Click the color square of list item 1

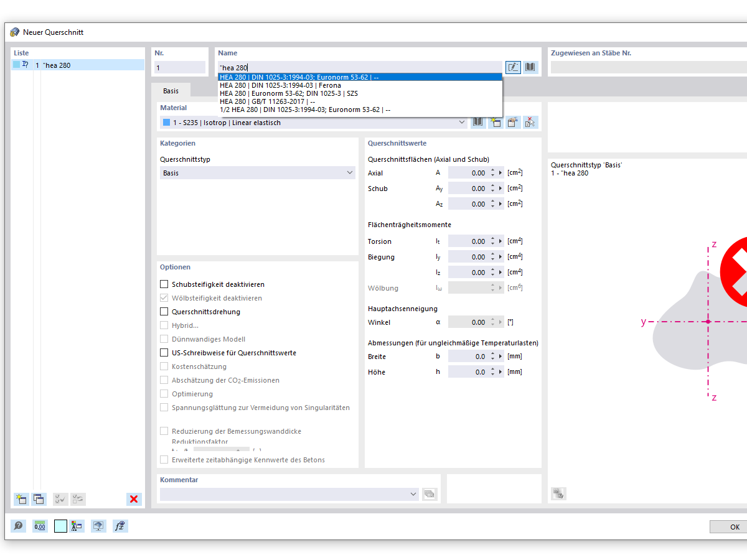pos(16,65)
